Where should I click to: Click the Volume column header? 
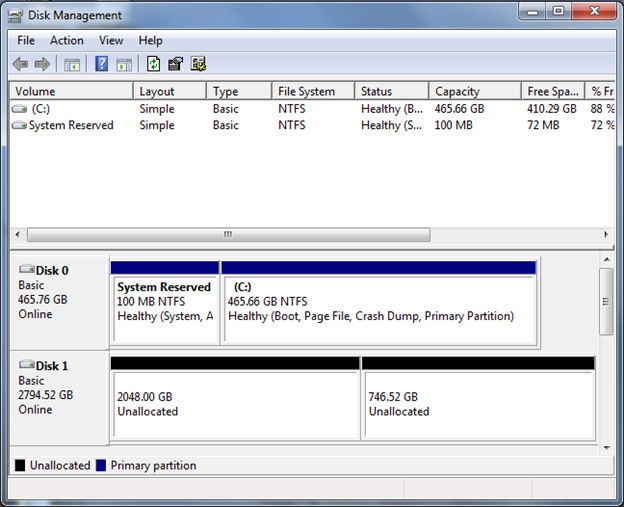coord(70,91)
